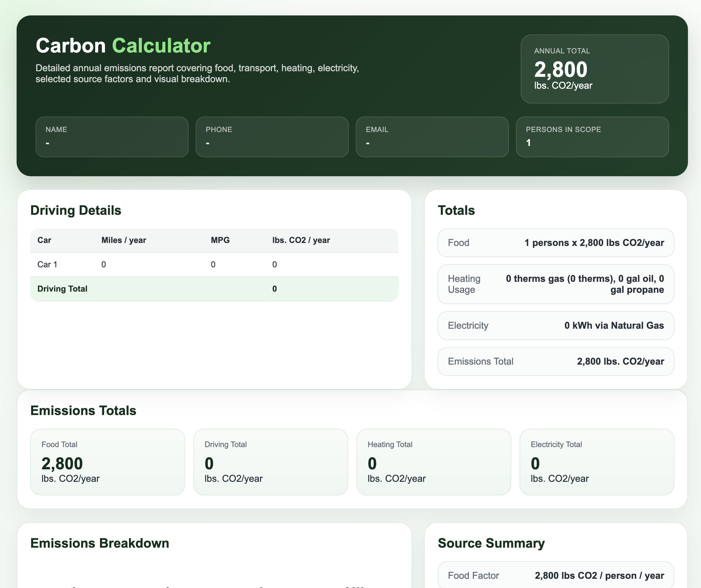Click the Heating Total card

pyautogui.click(x=434, y=462)
